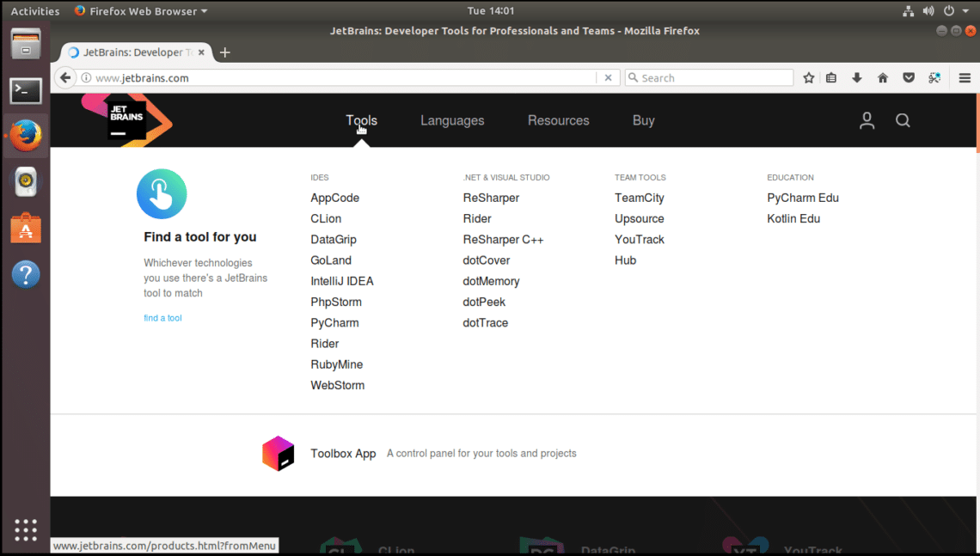
Task: Open the PyCharm Edu link
Action: [x=803, y=198]
